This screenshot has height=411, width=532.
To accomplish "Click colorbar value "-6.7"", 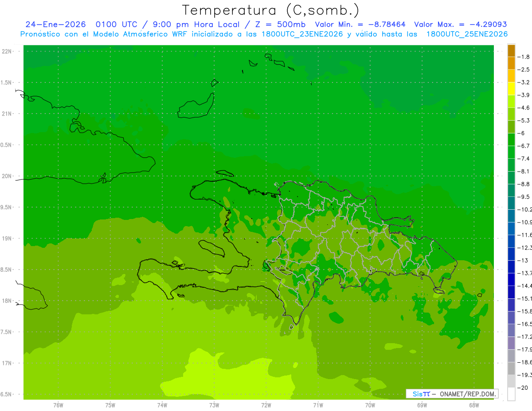I will point(524,146).
